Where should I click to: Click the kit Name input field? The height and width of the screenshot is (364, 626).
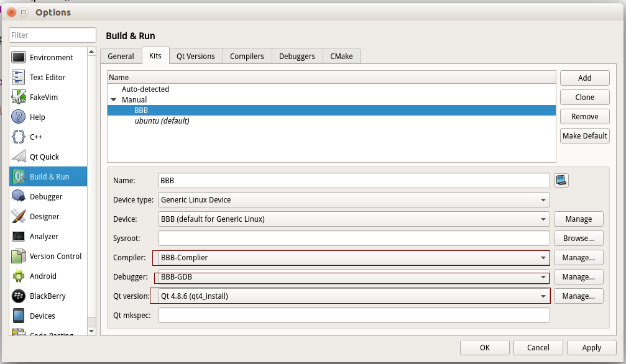pyautogui.click(x=354, y=180)
